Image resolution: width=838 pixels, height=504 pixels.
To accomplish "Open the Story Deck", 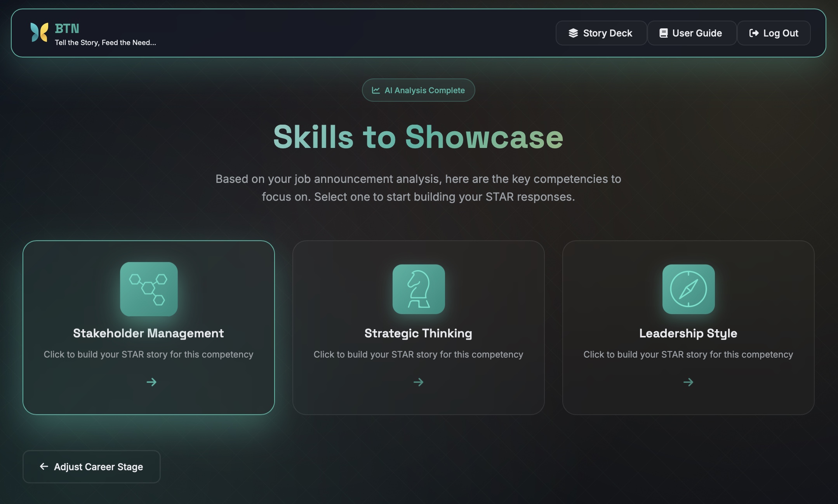I will coord(601,33).
